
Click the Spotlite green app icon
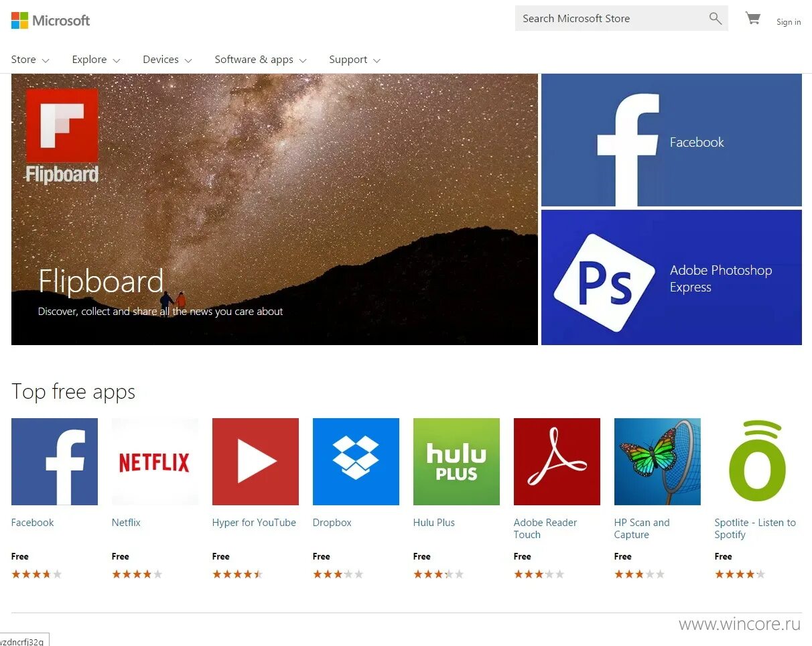pos(758,462)
